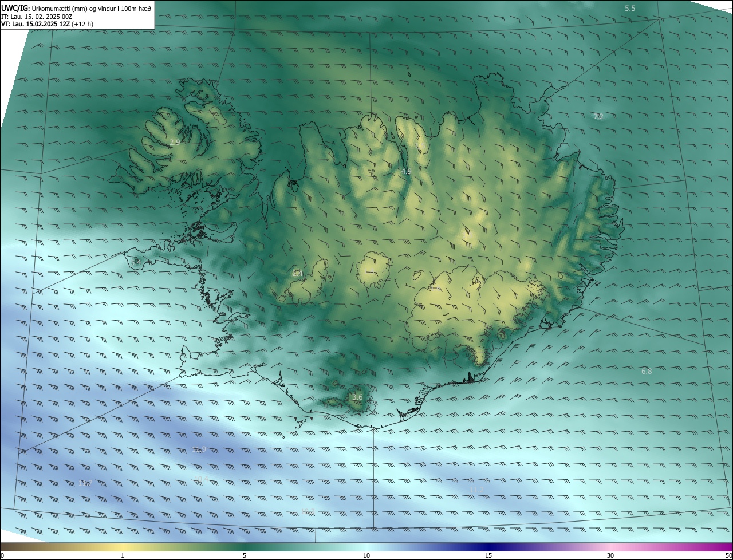Click the '10' tick label on the color scale

point(366,555)
